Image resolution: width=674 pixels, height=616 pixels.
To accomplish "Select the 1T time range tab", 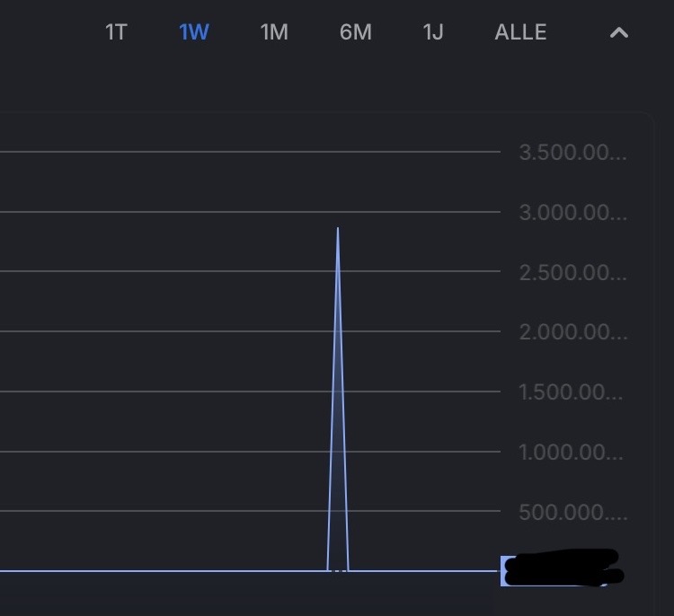I will tap(116, 32).
